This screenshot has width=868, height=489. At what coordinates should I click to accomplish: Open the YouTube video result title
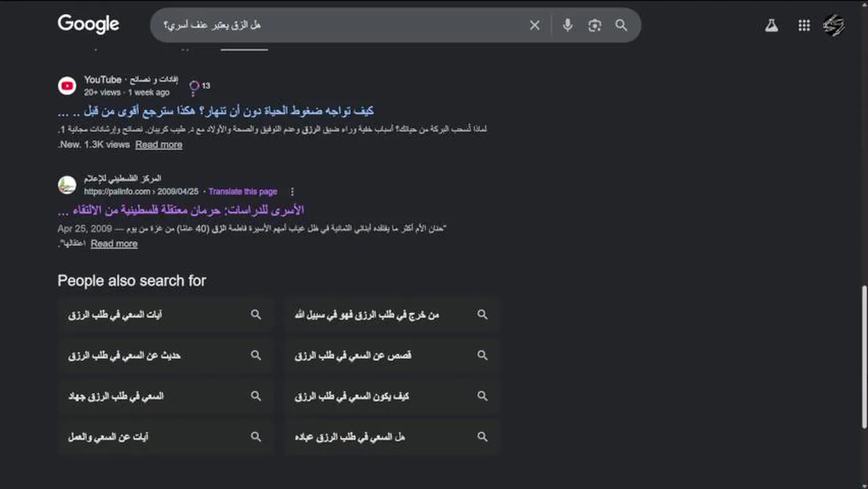click(216, 111)
